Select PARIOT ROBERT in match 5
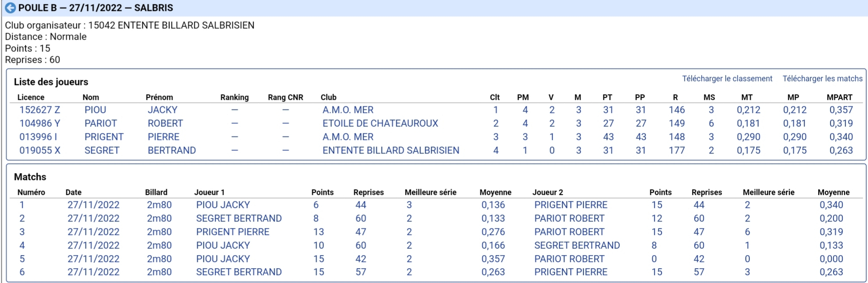Image resolution: width=868 pixels, height=283 pixels. [x=569, y=259]
